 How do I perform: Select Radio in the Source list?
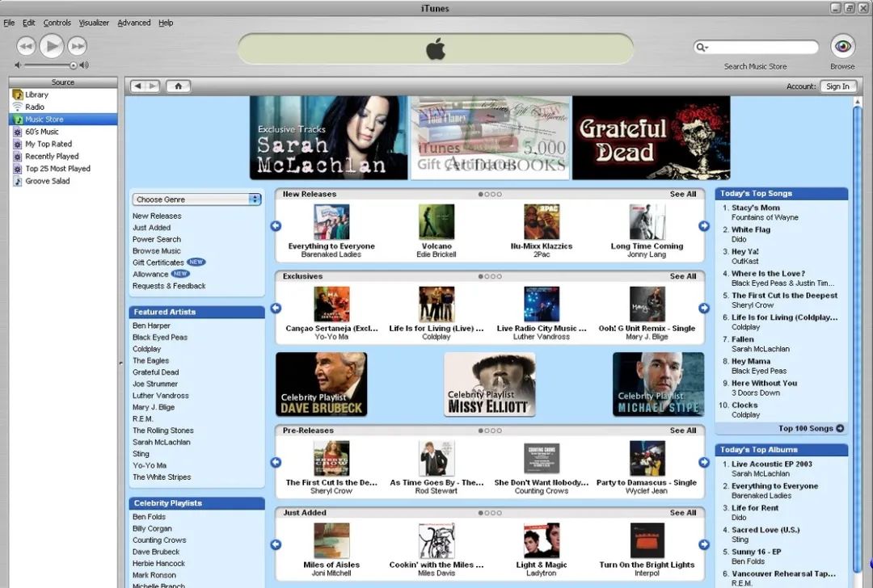(35, 107)
